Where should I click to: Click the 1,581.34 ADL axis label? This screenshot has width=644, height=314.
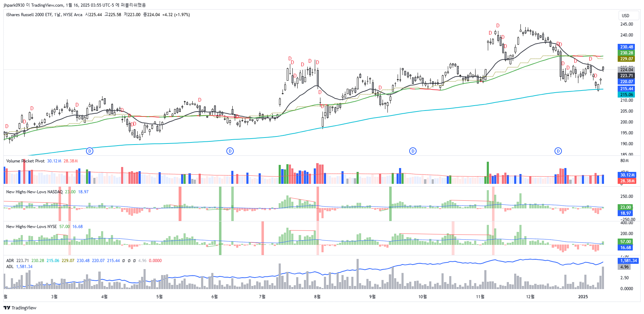pyautogui.click(x=628, y=261)
